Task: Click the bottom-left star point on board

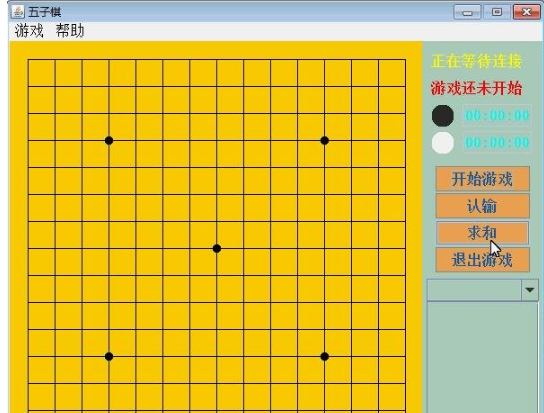Action: pyautogui.click(x=109, y=356)
